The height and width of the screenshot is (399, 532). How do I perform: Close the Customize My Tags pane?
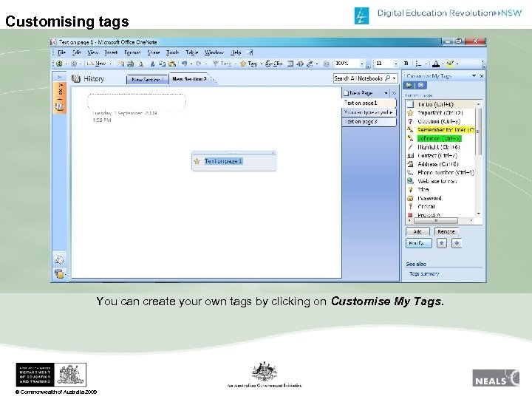coord(481,76)
